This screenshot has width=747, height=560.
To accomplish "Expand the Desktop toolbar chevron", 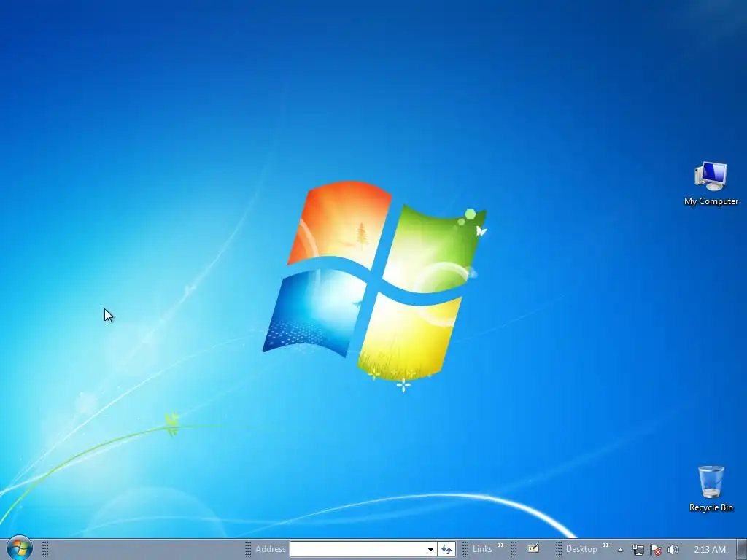I will 606,545.
